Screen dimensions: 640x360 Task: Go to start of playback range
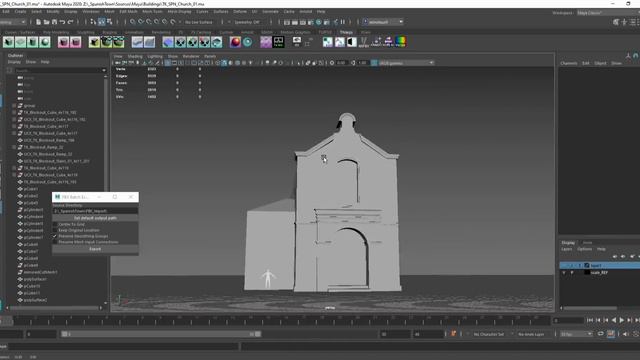pyautogui.click(x=590, y=320)
